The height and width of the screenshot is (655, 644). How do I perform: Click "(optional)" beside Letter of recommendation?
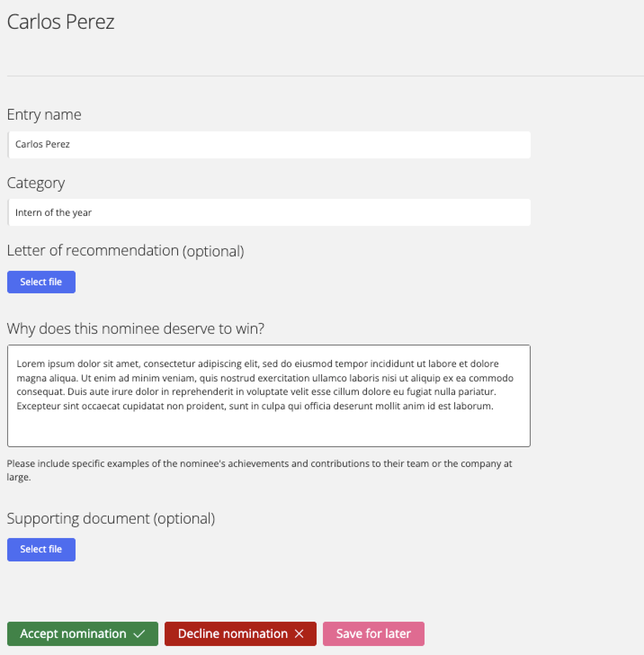[x=213, y=251]
